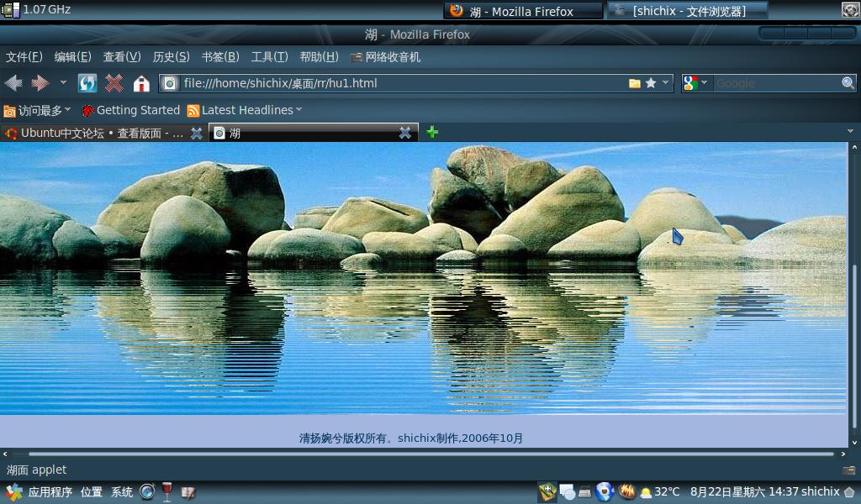Open the back/forward history dropdown arrow
The image size is (861, 504).
(63, 83)
